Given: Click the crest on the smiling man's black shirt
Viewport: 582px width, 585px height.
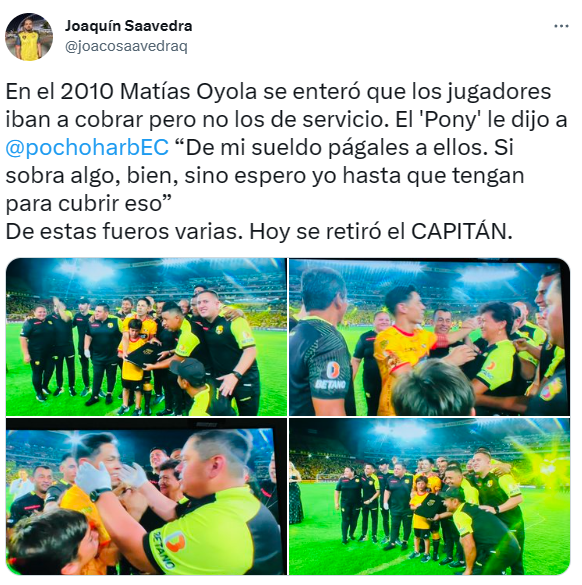Looking at the screenshot, I should tap(219, 329).
